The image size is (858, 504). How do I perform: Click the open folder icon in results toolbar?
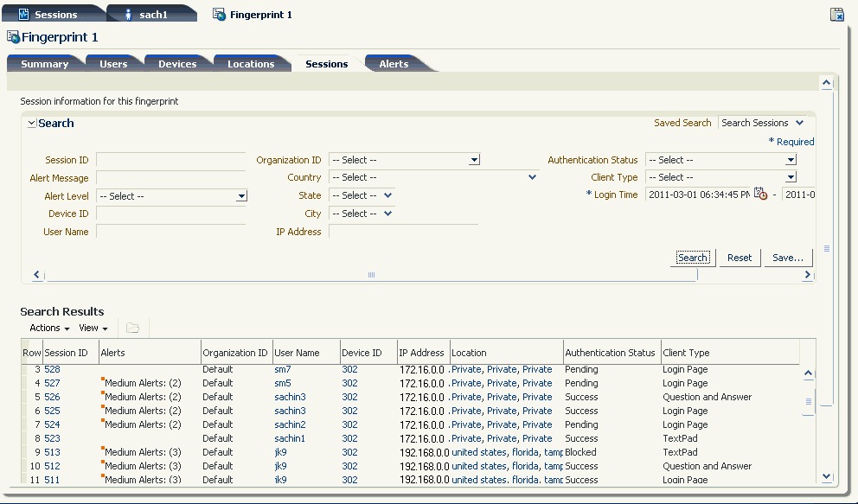click(x=132, y=328)
